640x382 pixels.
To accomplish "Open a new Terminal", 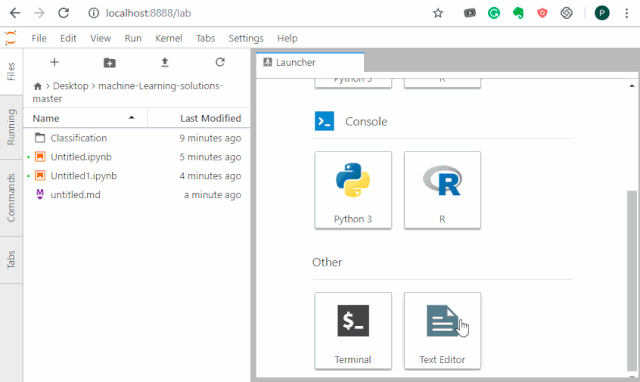I will [353, 331].
